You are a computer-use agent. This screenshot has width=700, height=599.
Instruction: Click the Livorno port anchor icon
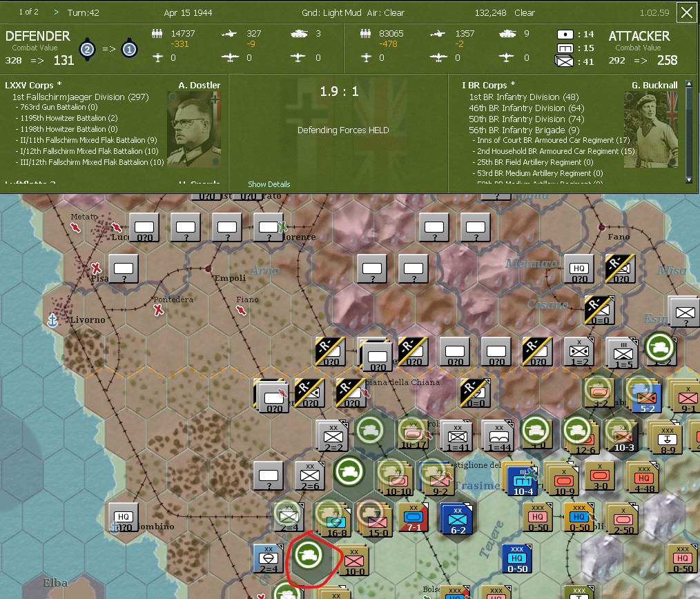pyautogui.click(x=52, y=320)
